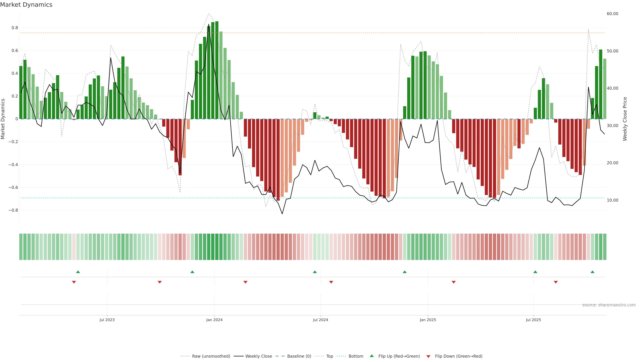644x362 pixels.
Task: Click green flip-up marker near Jul 2024
Action: coord(315,272)
